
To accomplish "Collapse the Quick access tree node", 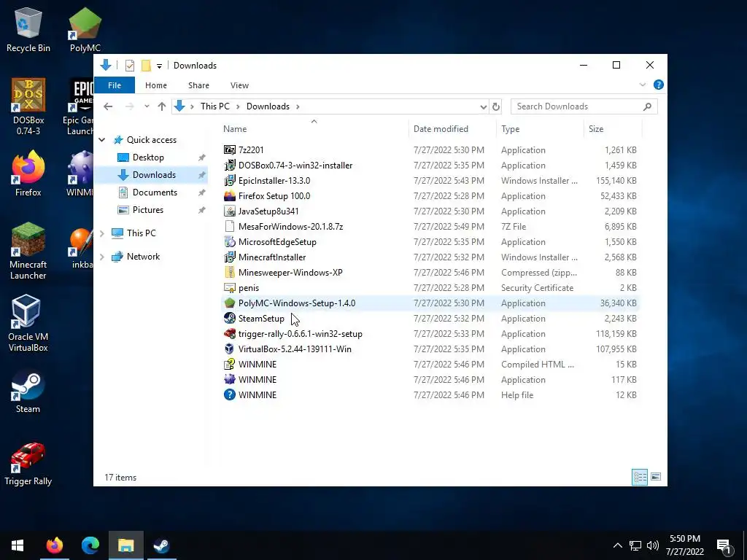I will click(102, 139).
